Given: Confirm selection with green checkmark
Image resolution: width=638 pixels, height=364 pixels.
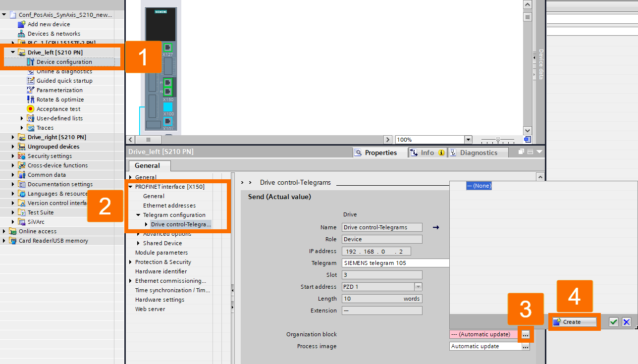Looking at the screenshot, I should (x=614, y=322).
